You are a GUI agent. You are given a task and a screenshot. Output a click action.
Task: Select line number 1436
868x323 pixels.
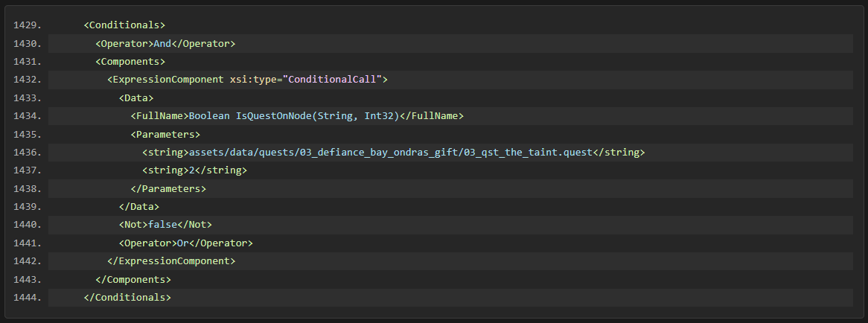(27, 153)
